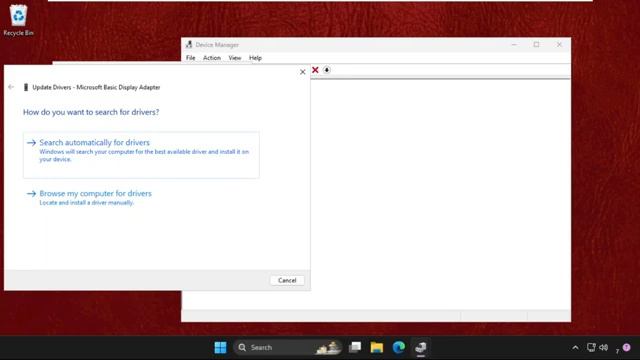Viewport: 640px width, 360px height.
Task: Open the File menu in Device Manager
Action: pos(191,58)
